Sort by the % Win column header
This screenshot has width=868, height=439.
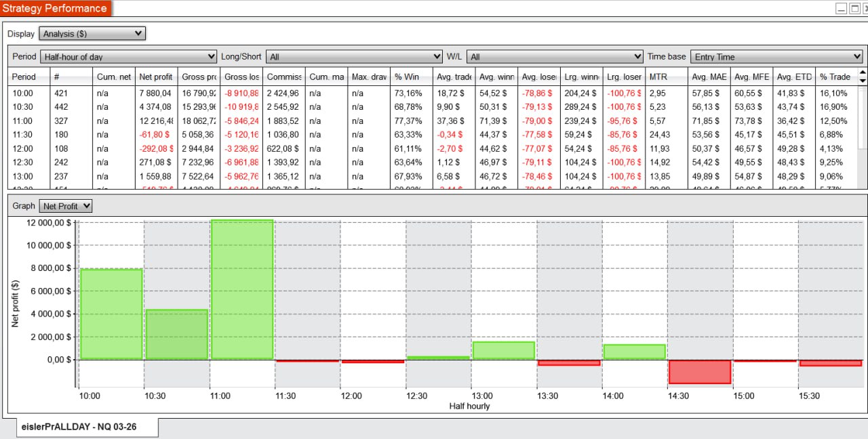411,77
